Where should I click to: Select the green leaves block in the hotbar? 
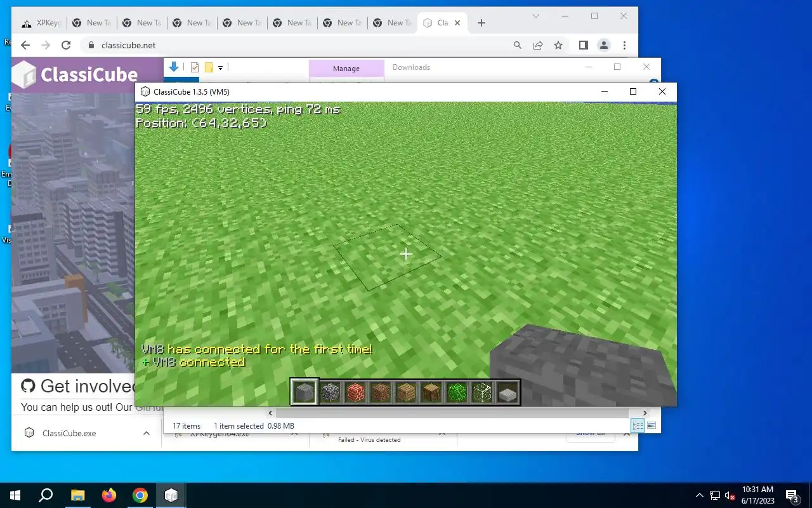click(x=457, y=392)
